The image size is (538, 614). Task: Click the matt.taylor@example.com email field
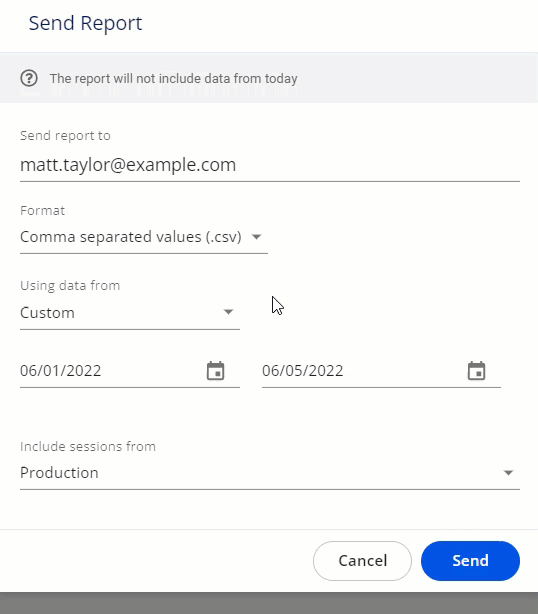[x=270, y=165]
